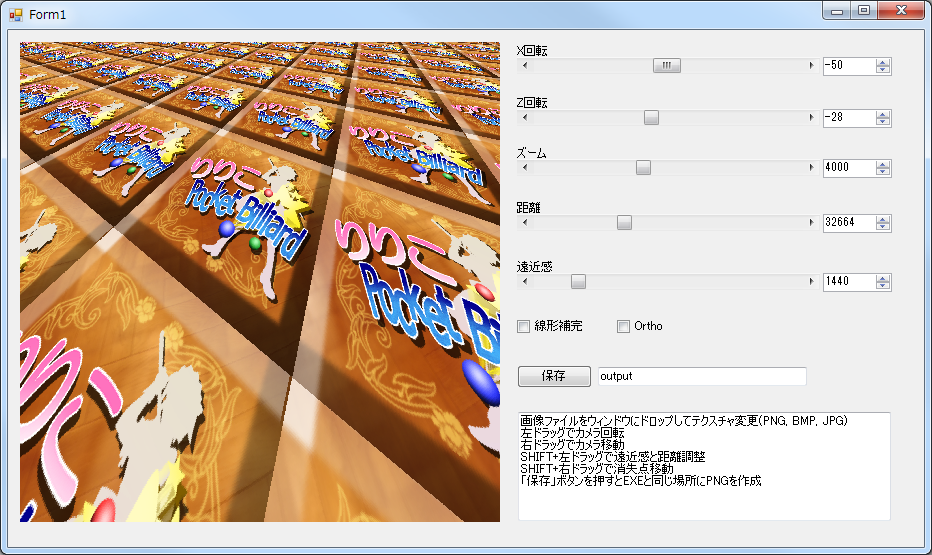
Task: Click the X回転 slider thumb
Action: click(x=667, y=65)
